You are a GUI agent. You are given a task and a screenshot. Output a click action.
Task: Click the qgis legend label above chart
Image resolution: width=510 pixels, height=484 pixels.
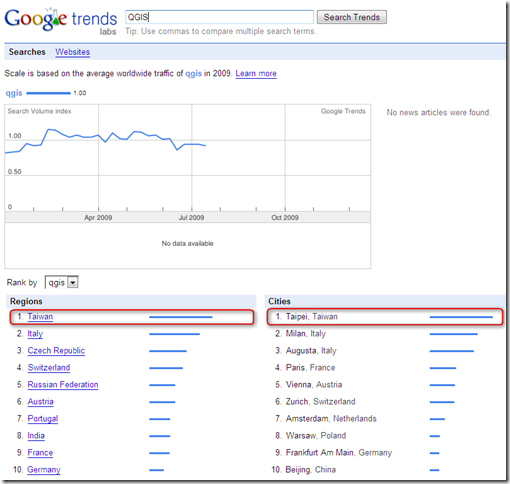pos(14,93)
